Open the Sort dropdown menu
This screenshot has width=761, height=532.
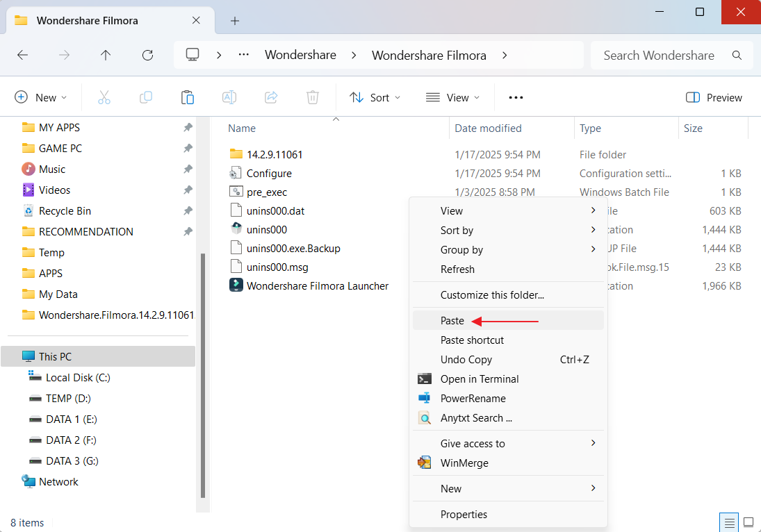[375, 97]
